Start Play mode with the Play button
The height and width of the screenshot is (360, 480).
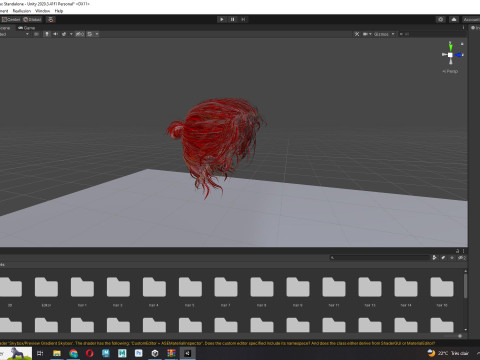pos(222,19)
